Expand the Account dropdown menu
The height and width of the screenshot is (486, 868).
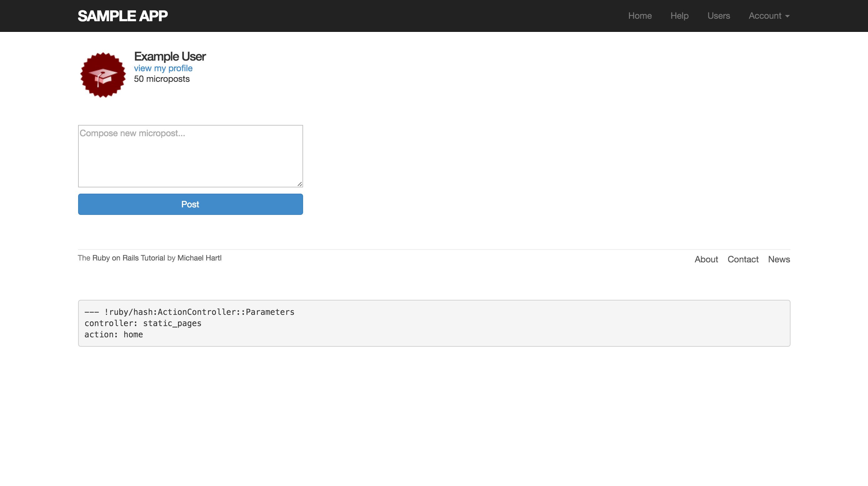pos(765,16)
